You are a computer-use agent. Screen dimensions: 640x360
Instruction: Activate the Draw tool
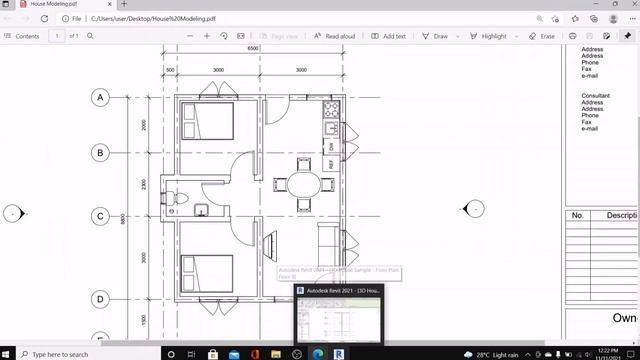(435, 36)
